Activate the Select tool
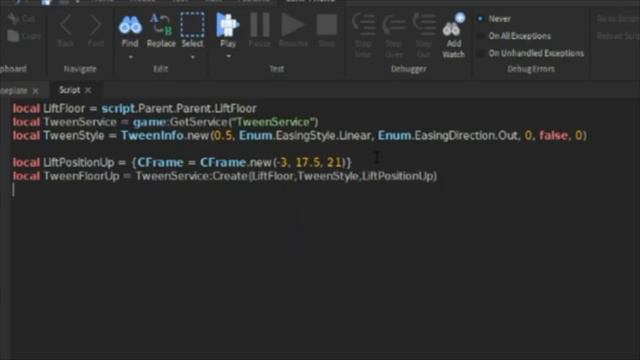Image resolution: width=640 pixels, height=360 pixels. 192,31
